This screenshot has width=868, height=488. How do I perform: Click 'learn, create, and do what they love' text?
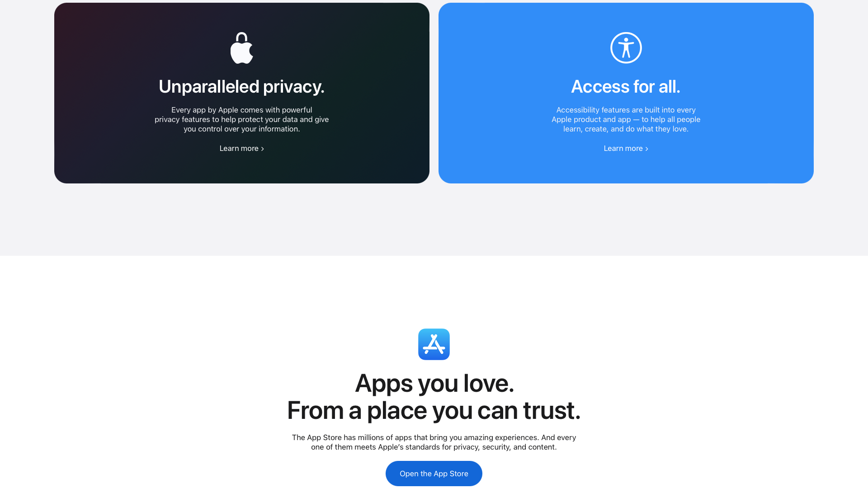(x=626, y=129)
